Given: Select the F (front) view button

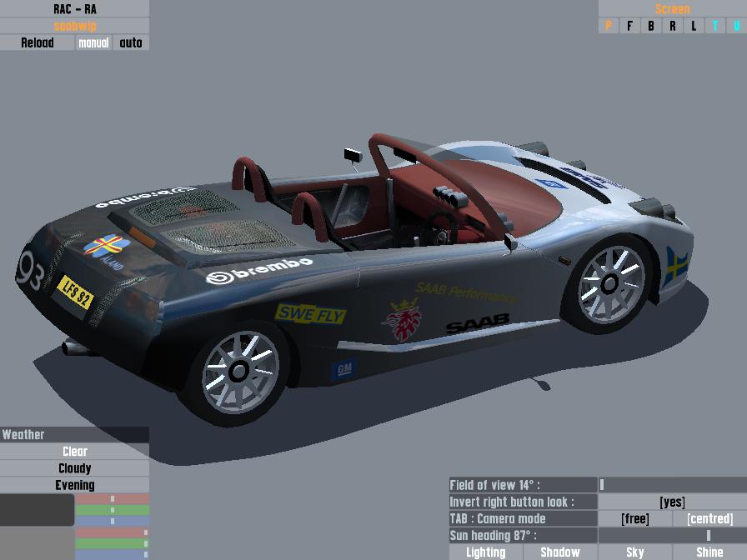Looking at the screenshot, I should click(x=629, y=26).
